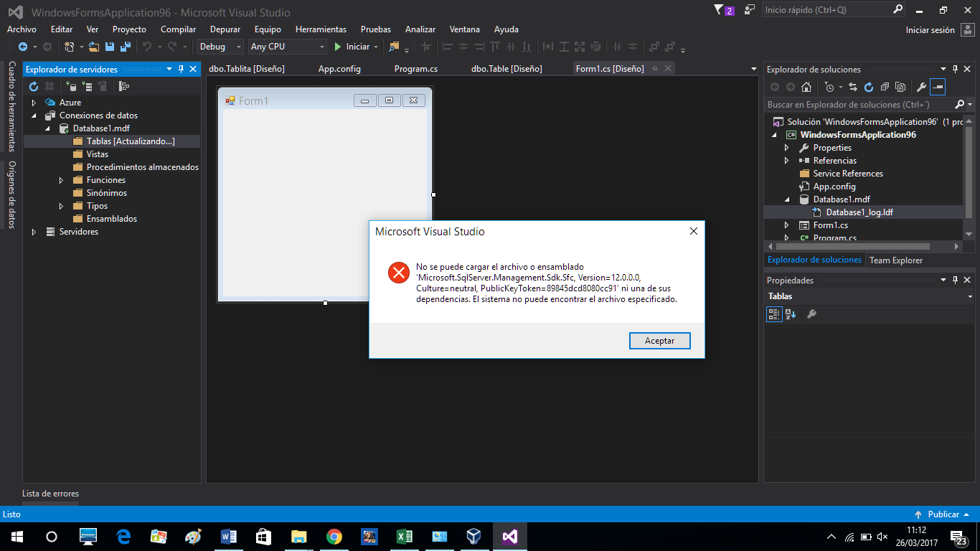980x551 pixels.
Task: Open the Depurar menu
Action: coord(225,29)
